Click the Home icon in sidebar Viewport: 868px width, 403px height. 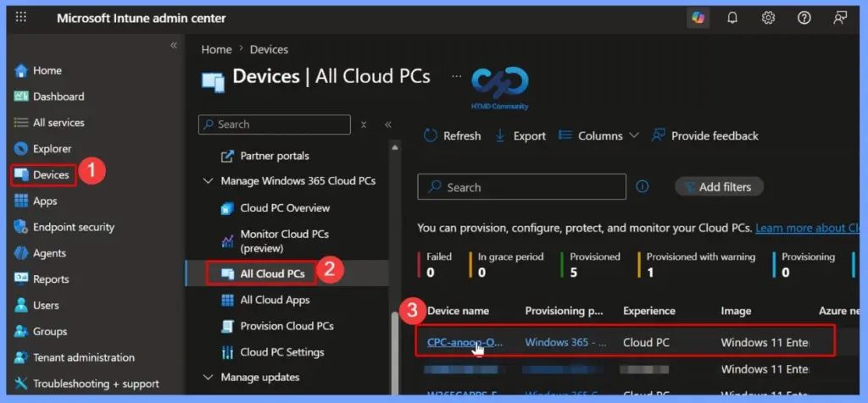[21, 71]
